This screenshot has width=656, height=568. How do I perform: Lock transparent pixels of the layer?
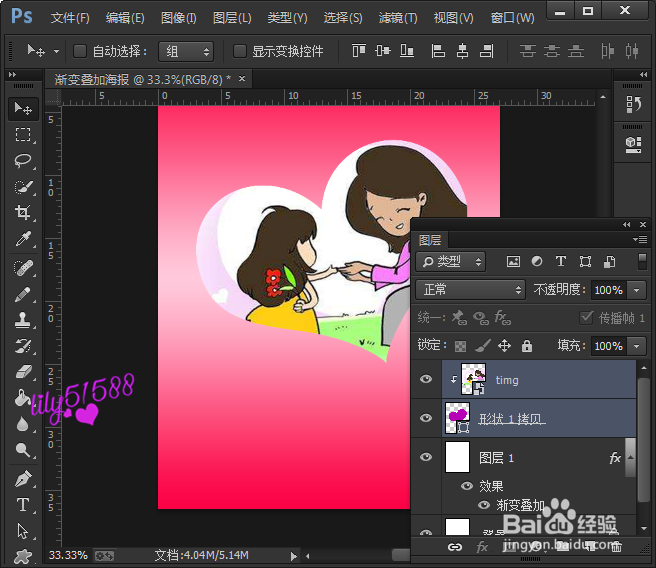coord(460,346)
